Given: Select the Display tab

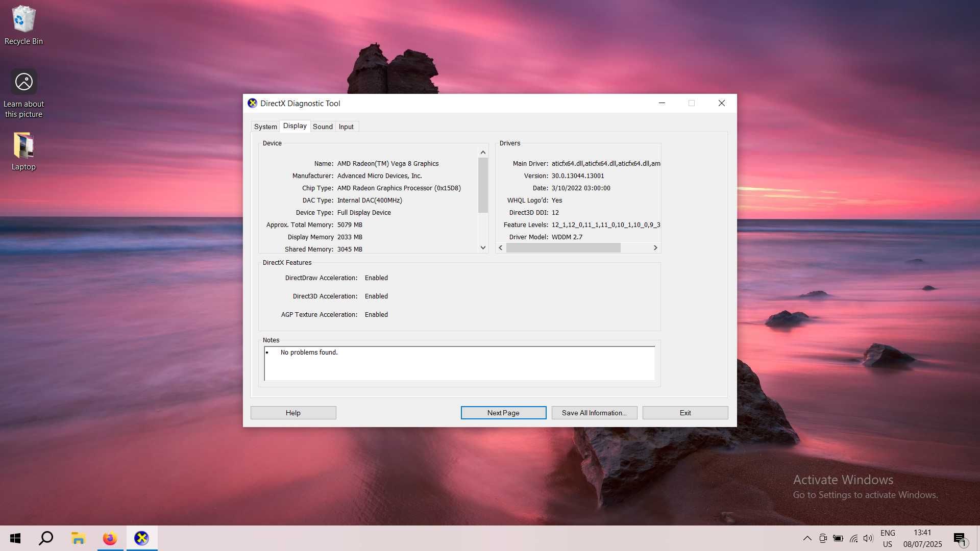Looking at the screenshot, I should click(x=295, y=126).
